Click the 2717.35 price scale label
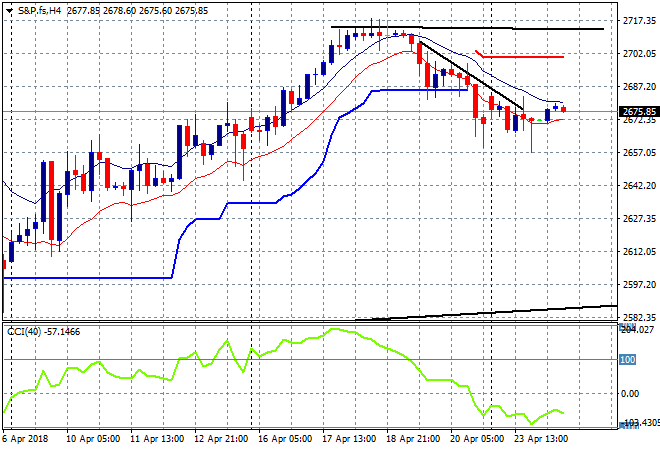Viewport: 660px width, 450px height. pyautogui.click(x=639, y=21)
